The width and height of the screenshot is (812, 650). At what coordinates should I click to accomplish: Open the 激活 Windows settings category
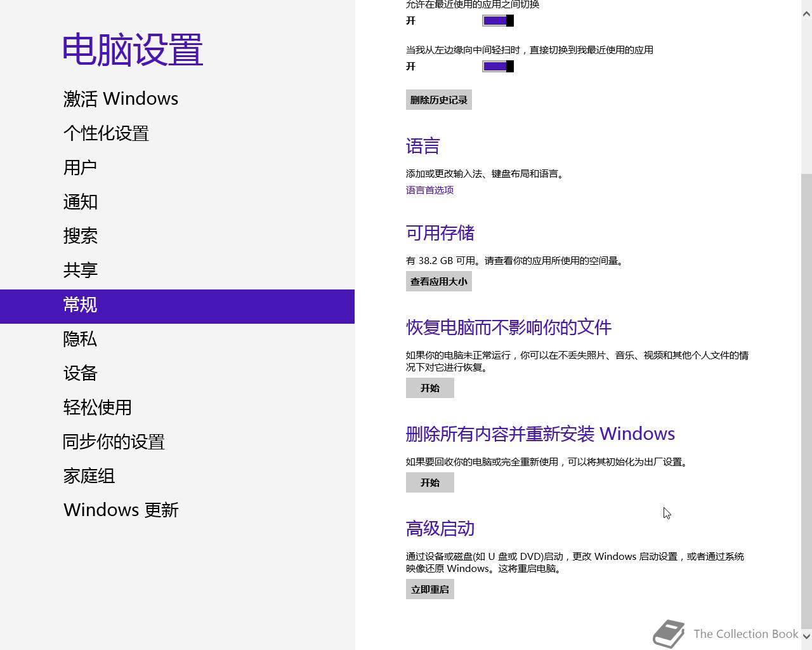click(x=121, y=99)
